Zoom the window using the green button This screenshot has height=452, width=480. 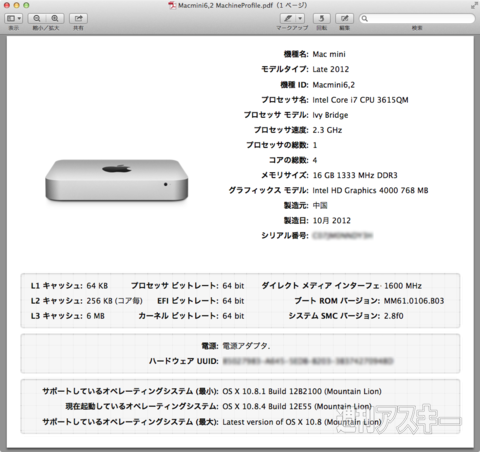coord(26,5)
